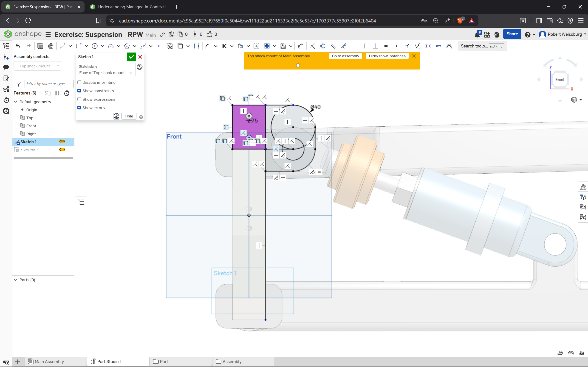Collapse Default geometry tree group

tap(16, 102)
